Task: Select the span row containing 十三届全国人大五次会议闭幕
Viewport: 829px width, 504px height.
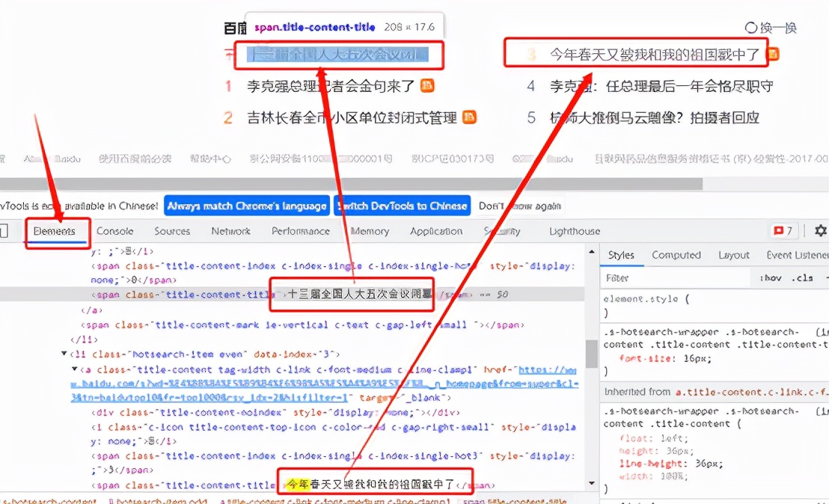Action: pyautogui.click(x=292, y=295)
